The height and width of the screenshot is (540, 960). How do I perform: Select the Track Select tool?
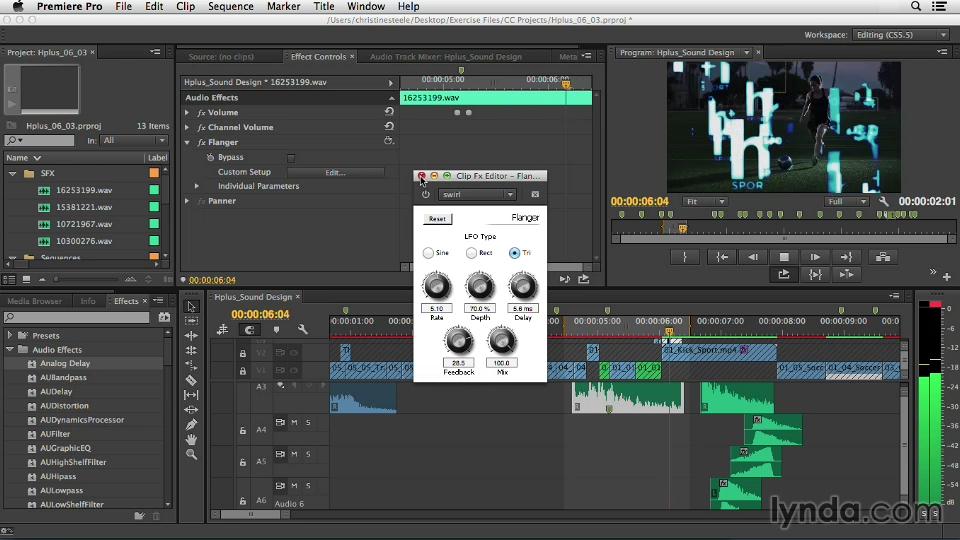tap(192, 321)
